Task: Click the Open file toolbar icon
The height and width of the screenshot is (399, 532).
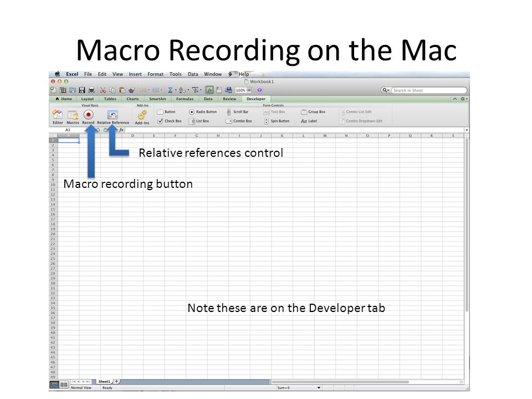Action: coord(72,90)
